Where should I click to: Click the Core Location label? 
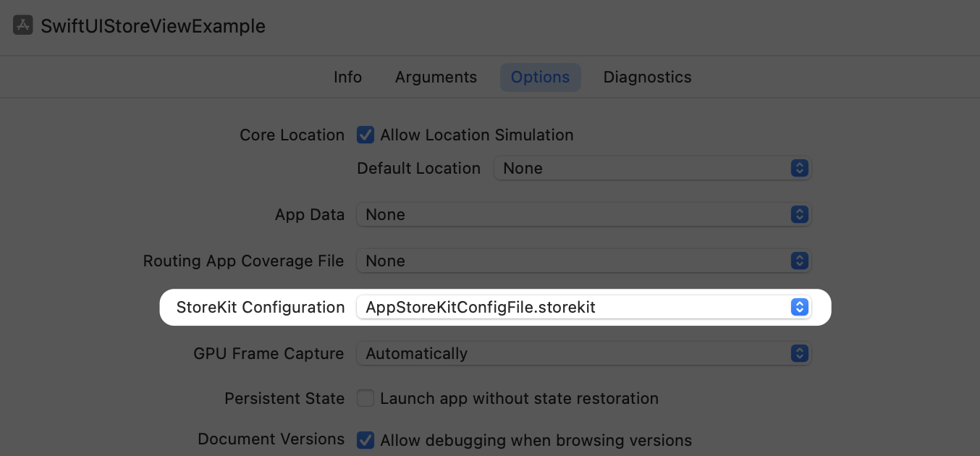292,135
